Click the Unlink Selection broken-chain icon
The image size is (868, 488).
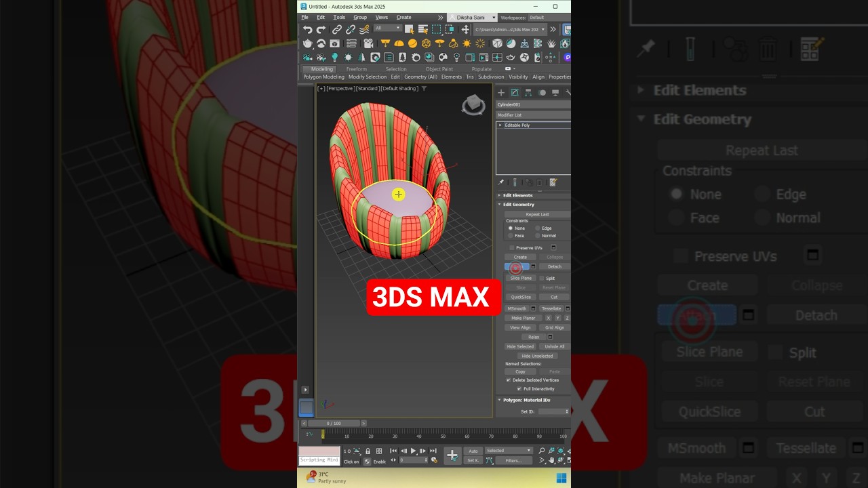pyautogui.click(x=351, y=29)
